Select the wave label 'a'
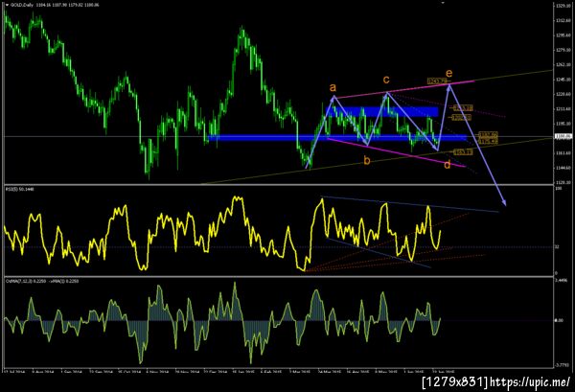 click(x=333, y=87)
